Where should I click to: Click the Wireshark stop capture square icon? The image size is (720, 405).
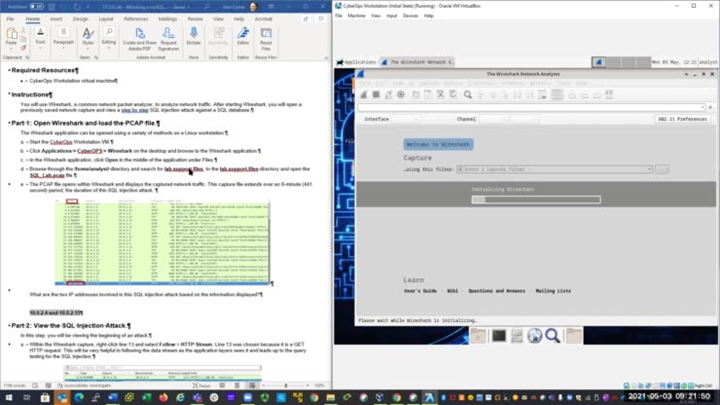coord(376,95)
